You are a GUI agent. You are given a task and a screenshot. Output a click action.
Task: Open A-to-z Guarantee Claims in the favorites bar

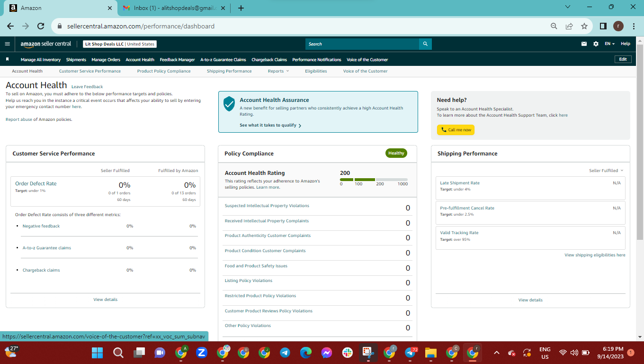pos(223,60)
